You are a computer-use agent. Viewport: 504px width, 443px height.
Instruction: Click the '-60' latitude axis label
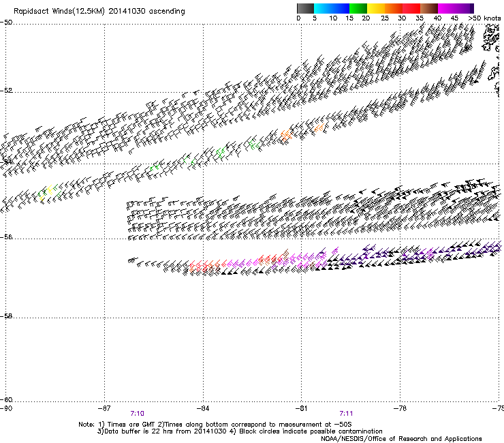click(6, 400)
